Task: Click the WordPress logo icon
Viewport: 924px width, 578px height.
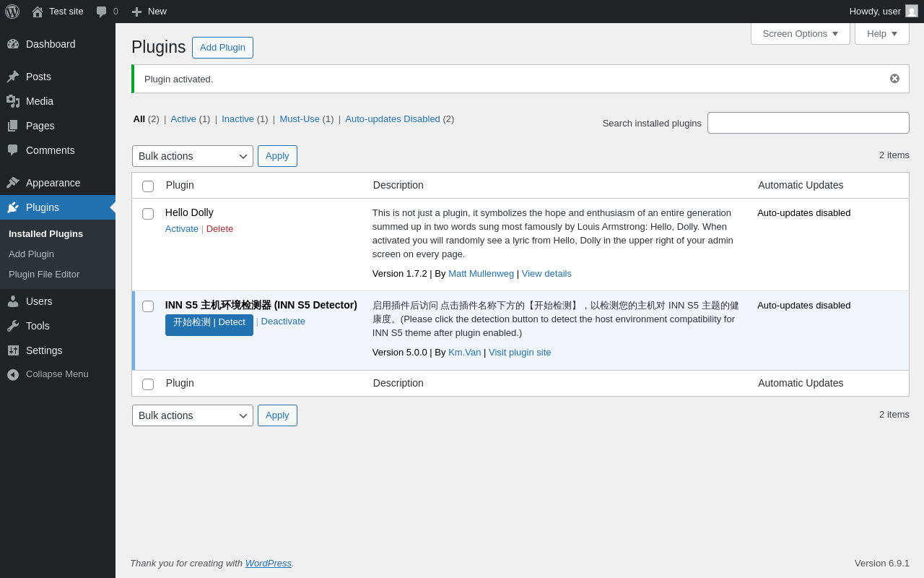Action: pyautogui.click(x=12, y=12)
